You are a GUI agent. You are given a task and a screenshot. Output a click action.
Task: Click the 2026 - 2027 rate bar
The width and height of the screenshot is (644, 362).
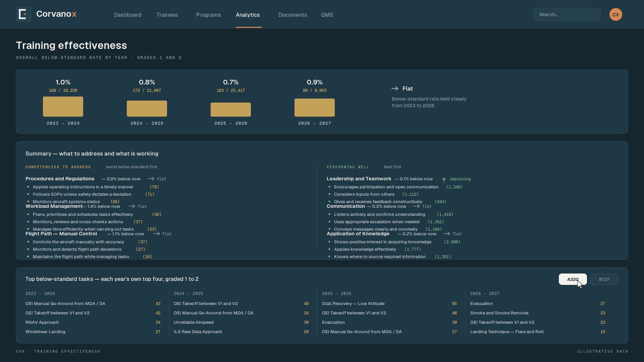tap(314, 107)
